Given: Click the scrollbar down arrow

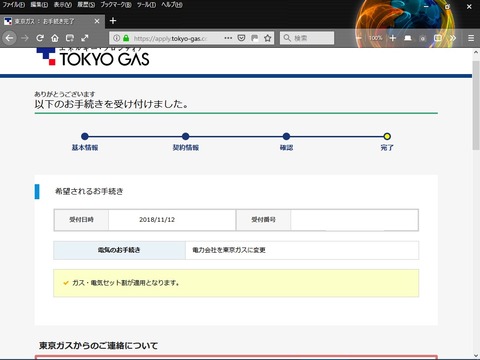Looking at the screenshot, I should click(476, 355).
